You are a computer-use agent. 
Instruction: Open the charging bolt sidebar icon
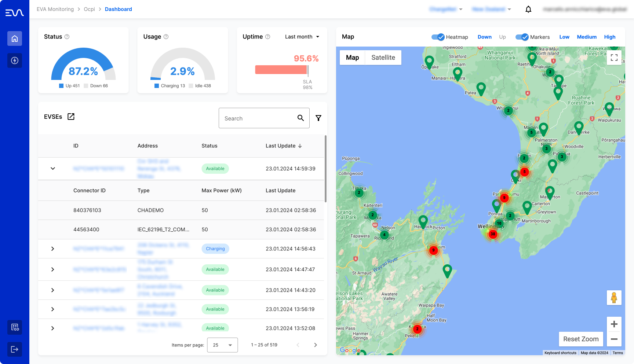coord(15,60)
